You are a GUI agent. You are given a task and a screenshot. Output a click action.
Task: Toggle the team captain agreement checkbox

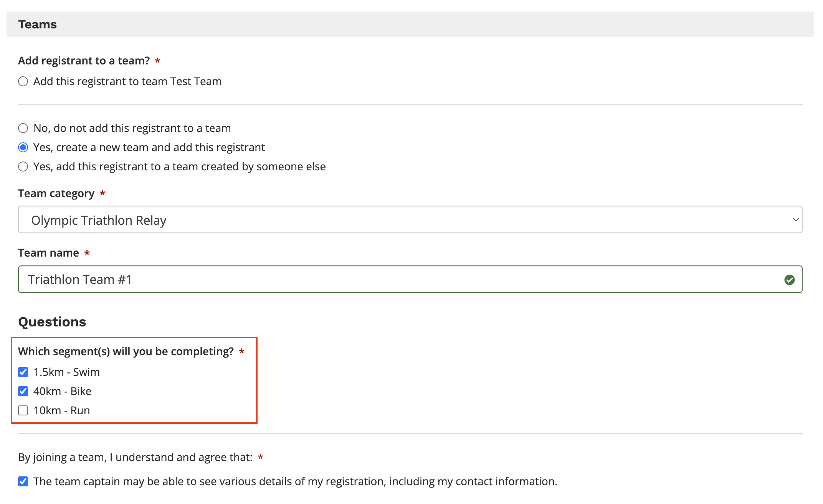(x=23, y=481)
